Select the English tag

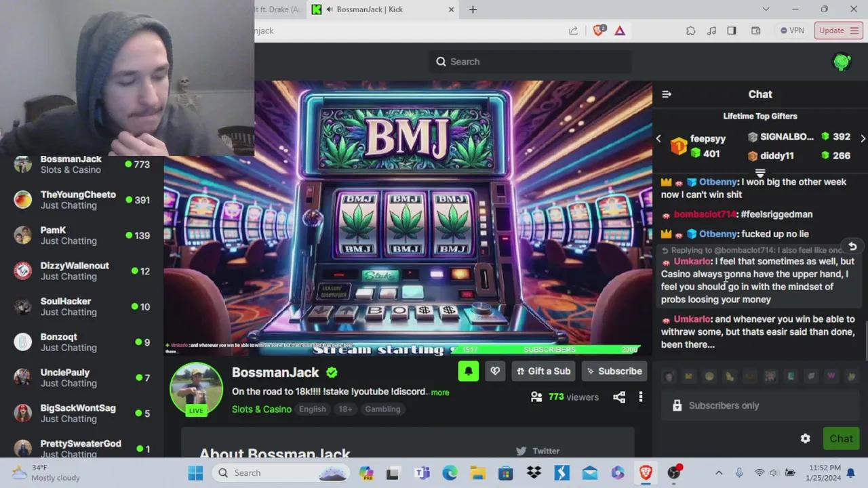pos(313,409)
